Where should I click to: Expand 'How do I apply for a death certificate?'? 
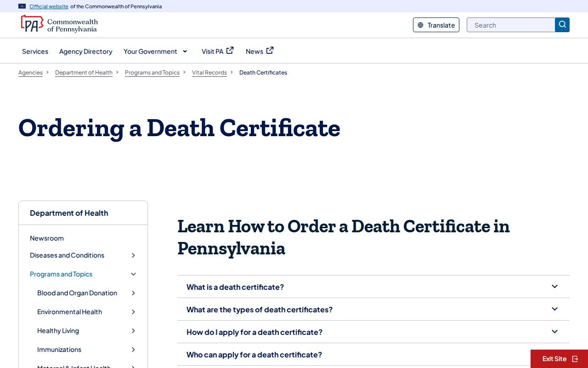pyautogui.click(x=373, y=332)
